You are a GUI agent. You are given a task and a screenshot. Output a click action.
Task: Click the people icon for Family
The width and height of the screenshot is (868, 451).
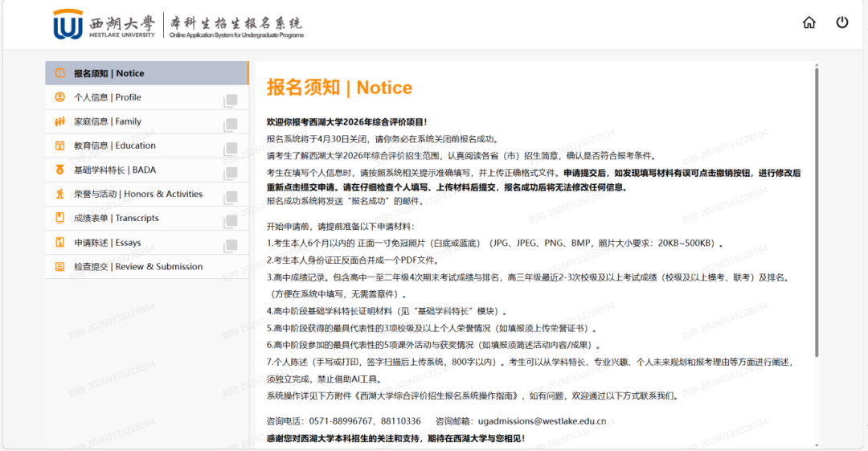pos(59,121)
